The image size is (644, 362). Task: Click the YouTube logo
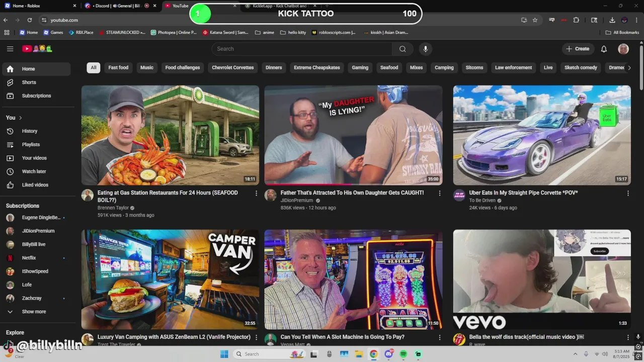coord(37,49)
